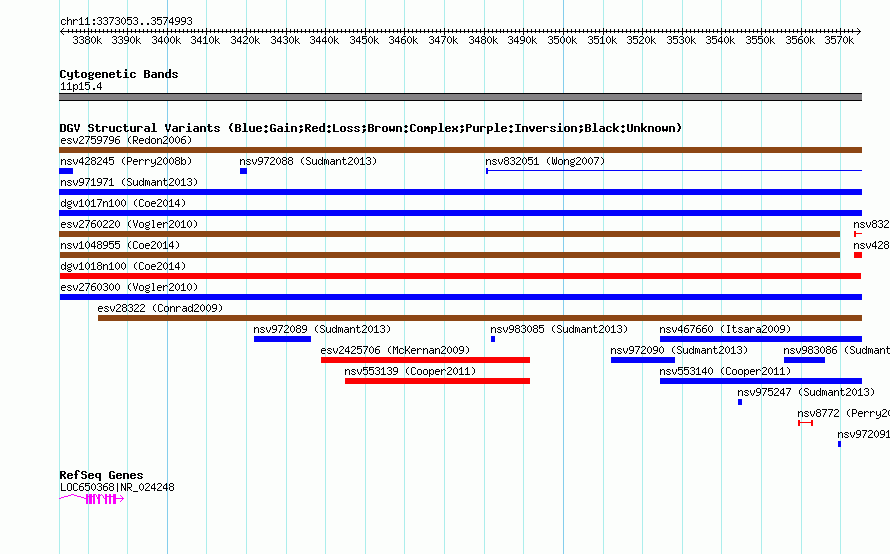
Task: Click the 3450k ruler label
Action: coord(364,40)
